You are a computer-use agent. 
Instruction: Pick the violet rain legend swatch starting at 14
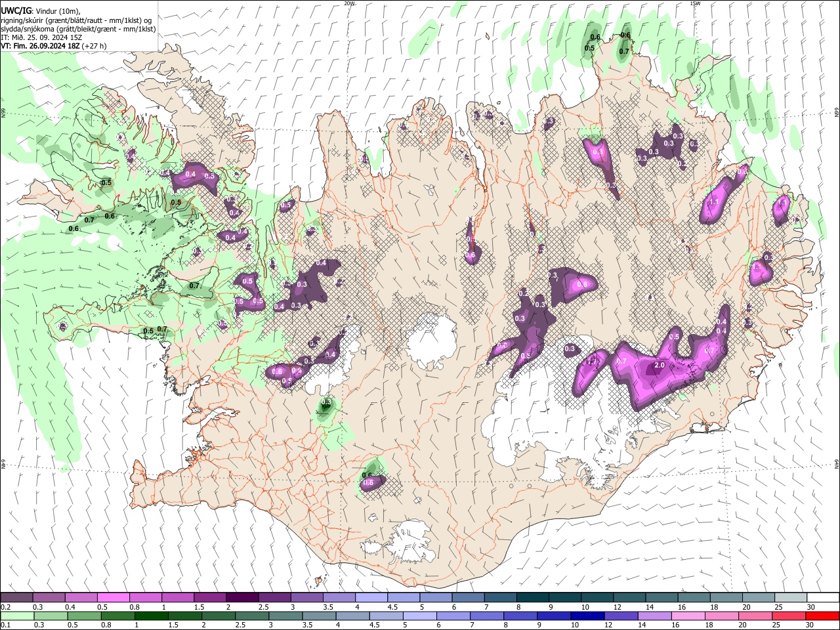pos(654,616)
